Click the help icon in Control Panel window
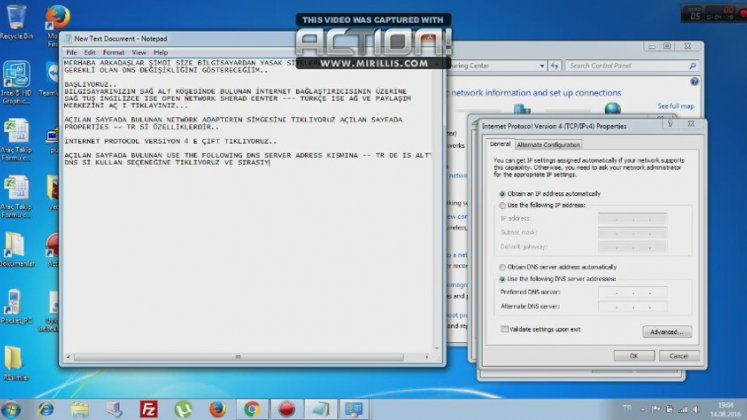747x420 pixels. (694, 82)
